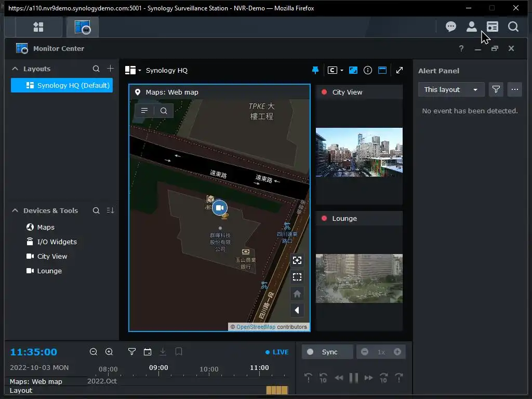The width and height of the screenshot is (532, 399).
Task: Zoom in the timeline
Action: click(109, 352)
